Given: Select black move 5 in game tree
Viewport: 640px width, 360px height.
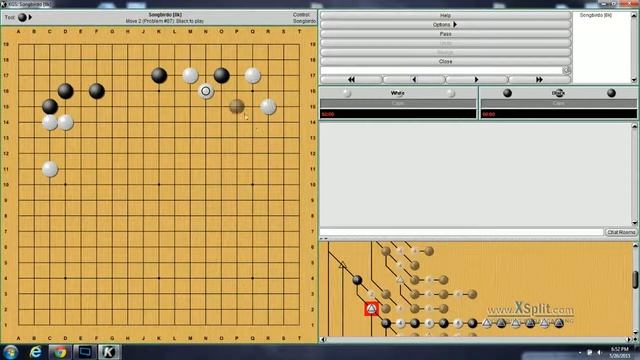Looking at the screenshot, I should (x=415, y=323).
